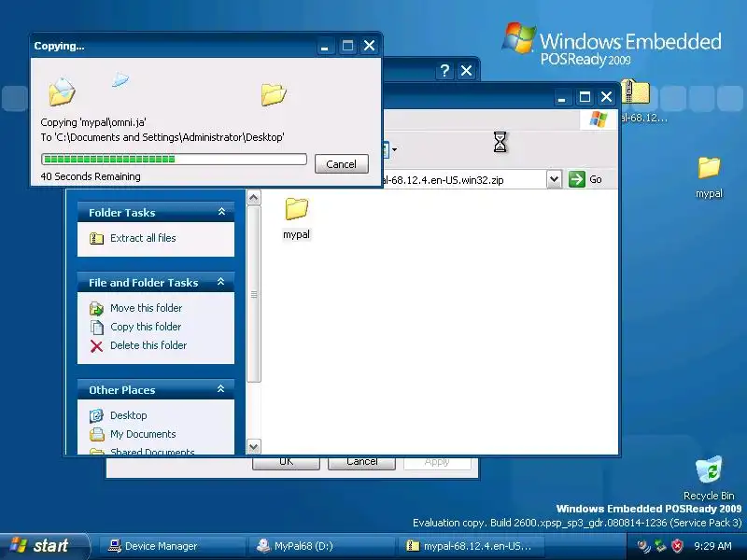The width and height of the screenshot is (747, 560).
Task: Open the address bar dropdown
Action: [554, 179]
